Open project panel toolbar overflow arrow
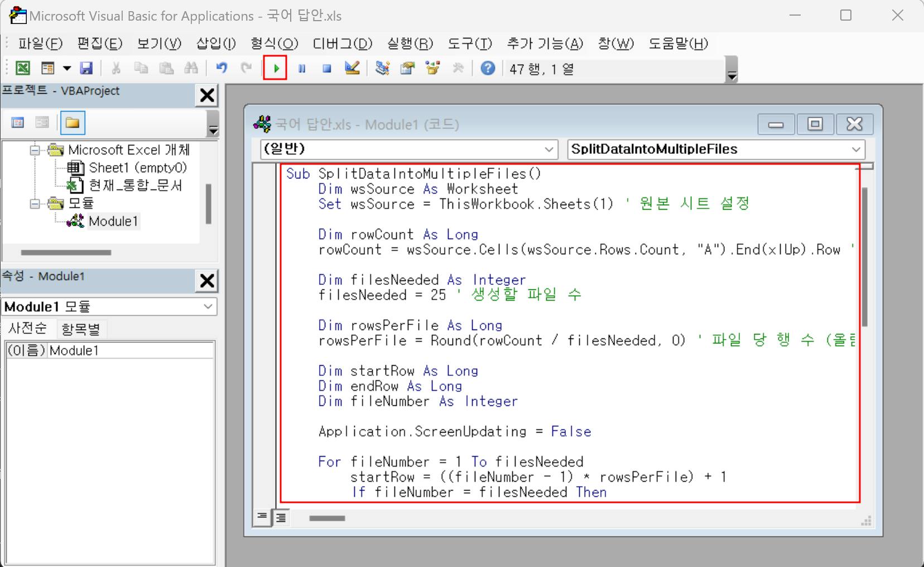 coord(213,124)
